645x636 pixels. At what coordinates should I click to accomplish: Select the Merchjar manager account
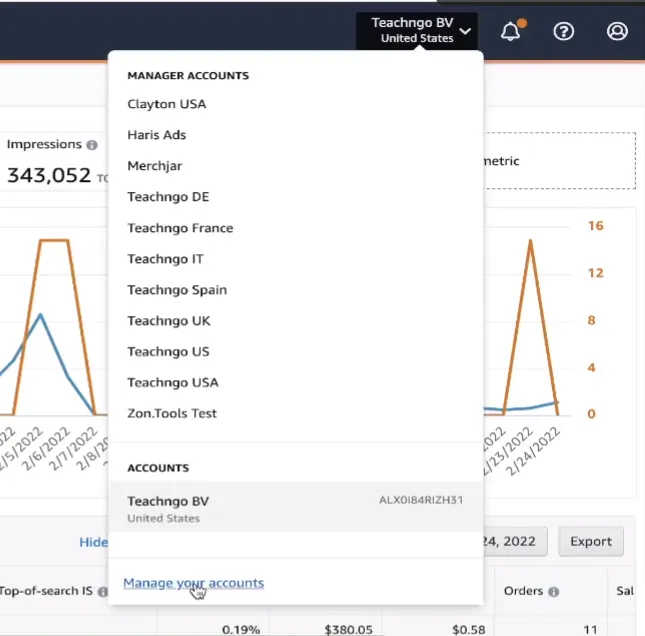click(x=155, y=166)
